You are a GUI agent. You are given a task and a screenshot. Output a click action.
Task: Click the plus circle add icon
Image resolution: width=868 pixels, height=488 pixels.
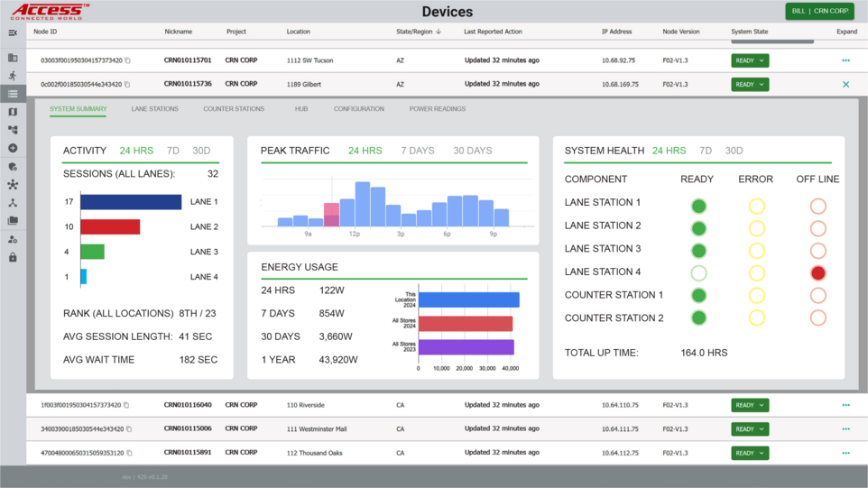pos(13,148)
